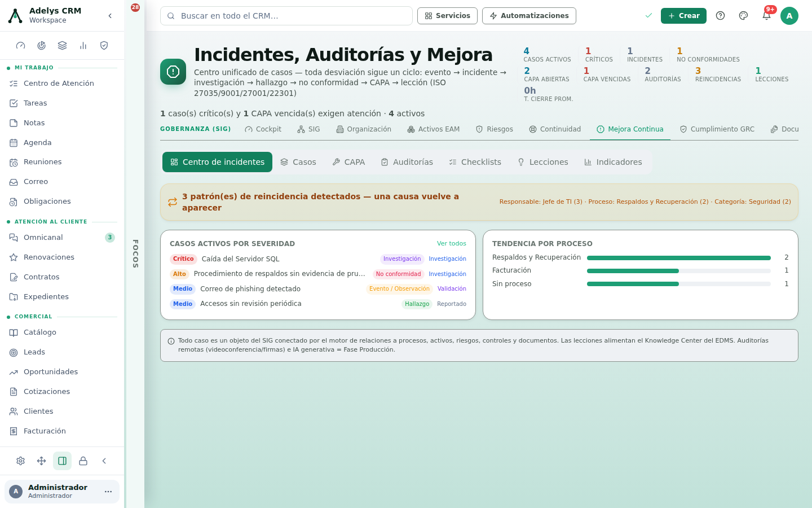The width and height of the screenshot is (812, 508).
Task: Open the user avatar A menu
Action: tap(789, 16)
